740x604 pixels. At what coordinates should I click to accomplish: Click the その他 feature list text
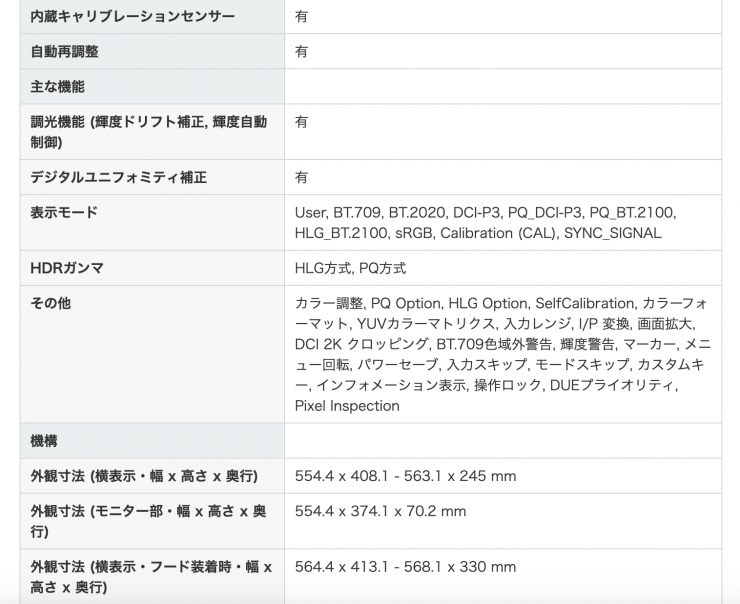point(502,354)
